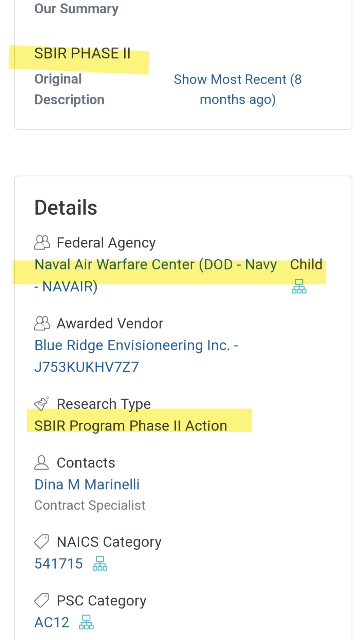364x640 pixels.
Task: Click SBIR Program Phase II Action text
Action: tap(131, 426)
